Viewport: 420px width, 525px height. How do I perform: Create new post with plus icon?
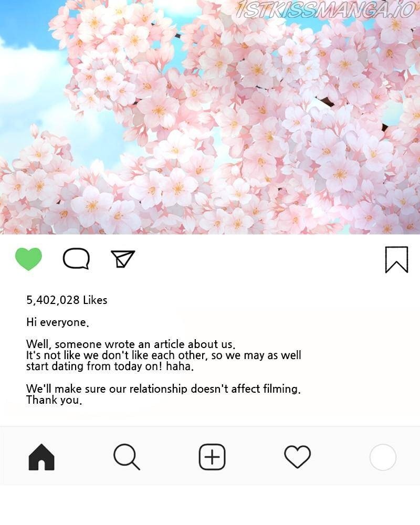click(212, 457)
